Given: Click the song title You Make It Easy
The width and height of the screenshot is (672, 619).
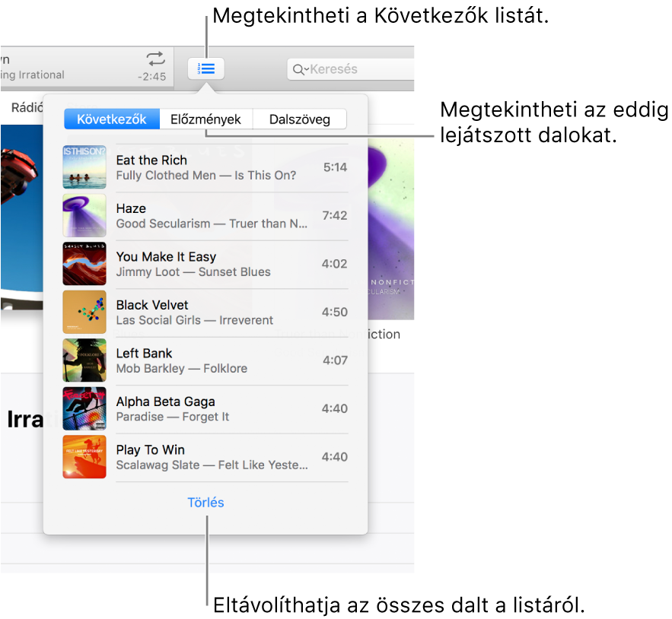Looking at the screenshot, I should (x=166, y=257).
